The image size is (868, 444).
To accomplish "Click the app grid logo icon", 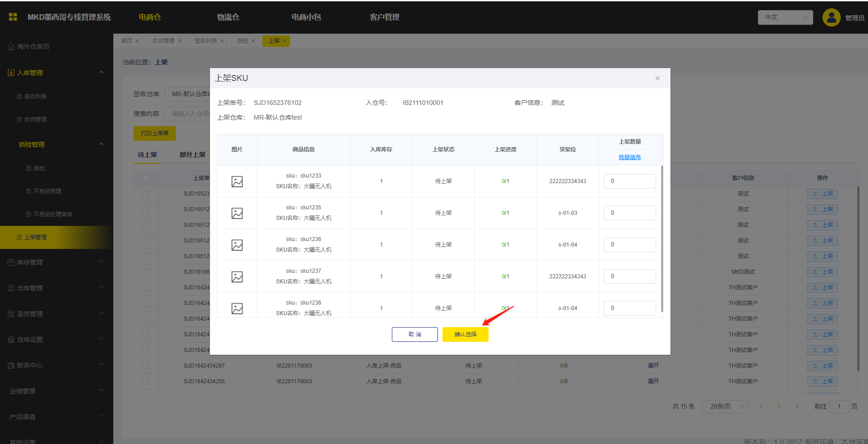I will [x=13, y=17].
